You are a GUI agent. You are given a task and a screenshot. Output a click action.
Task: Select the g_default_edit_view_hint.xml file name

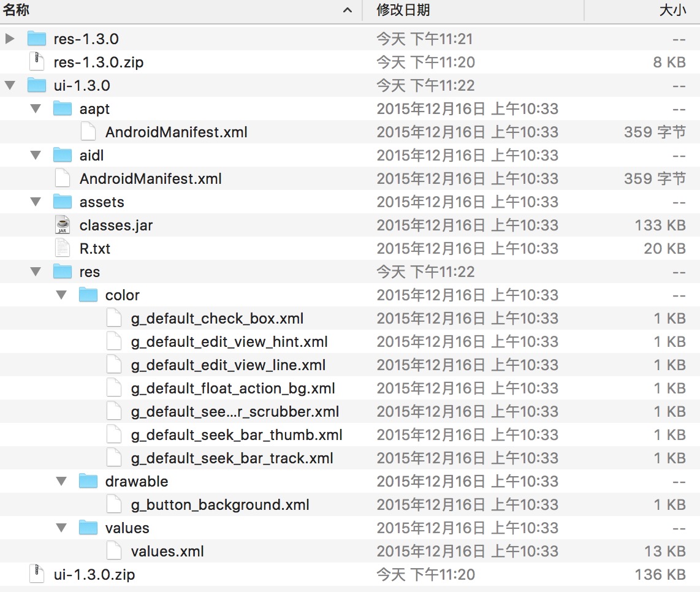point(229,342)
